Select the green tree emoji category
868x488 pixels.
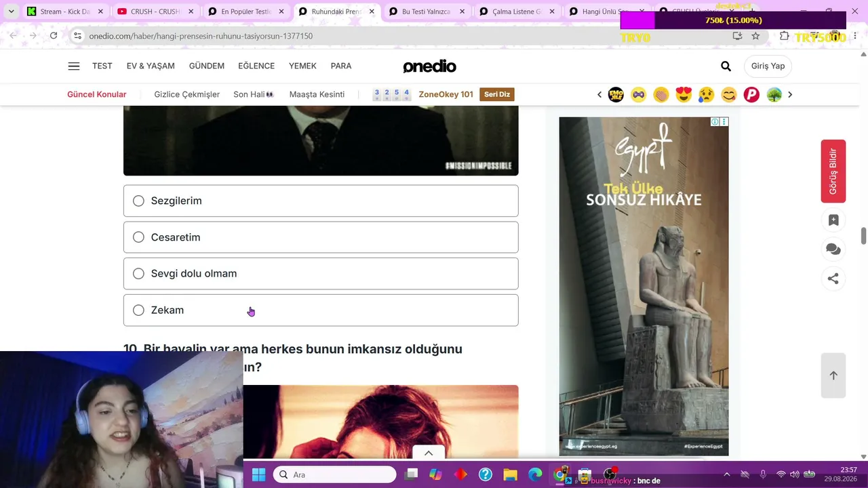pyautogui.click(x=774, y=94)
